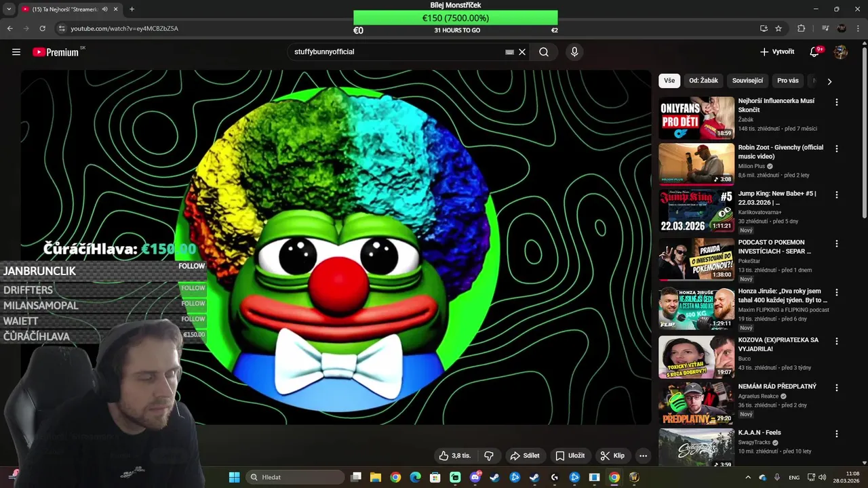Start voice search with the microphone

click(574, 52)
